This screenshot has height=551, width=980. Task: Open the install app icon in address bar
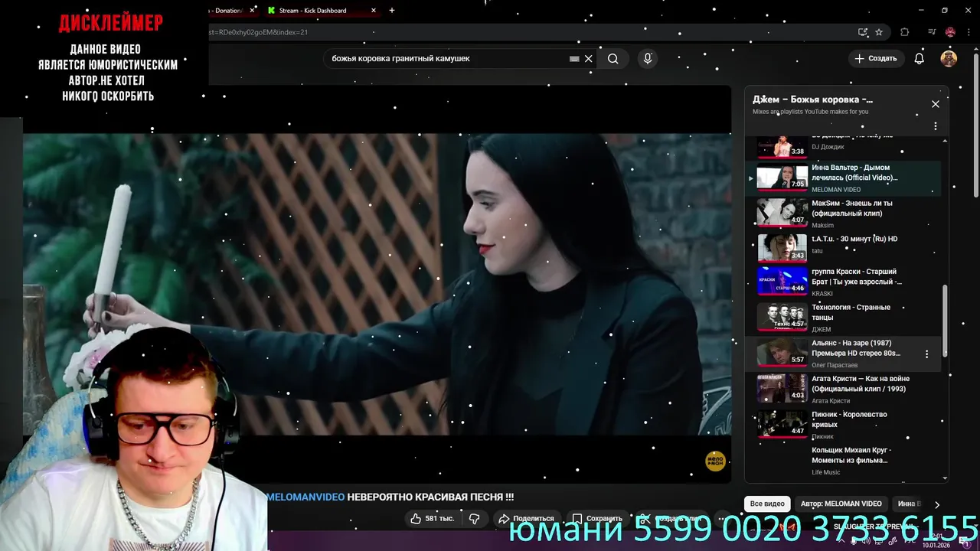coord(863,32)
